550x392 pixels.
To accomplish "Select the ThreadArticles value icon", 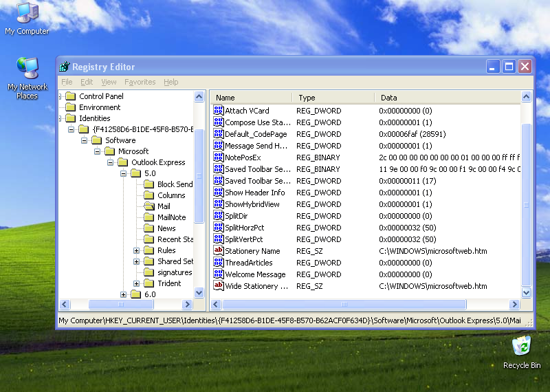I will (218, 262).
